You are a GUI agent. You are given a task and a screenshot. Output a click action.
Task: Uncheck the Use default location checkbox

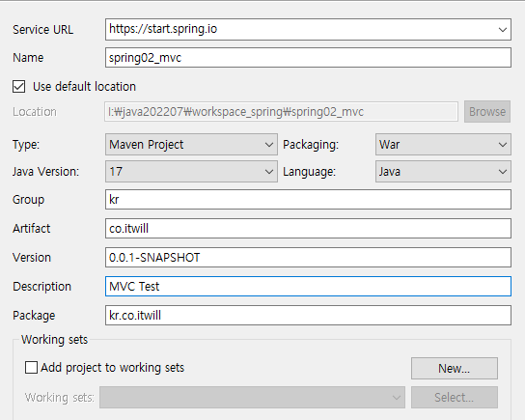point(18,86)
